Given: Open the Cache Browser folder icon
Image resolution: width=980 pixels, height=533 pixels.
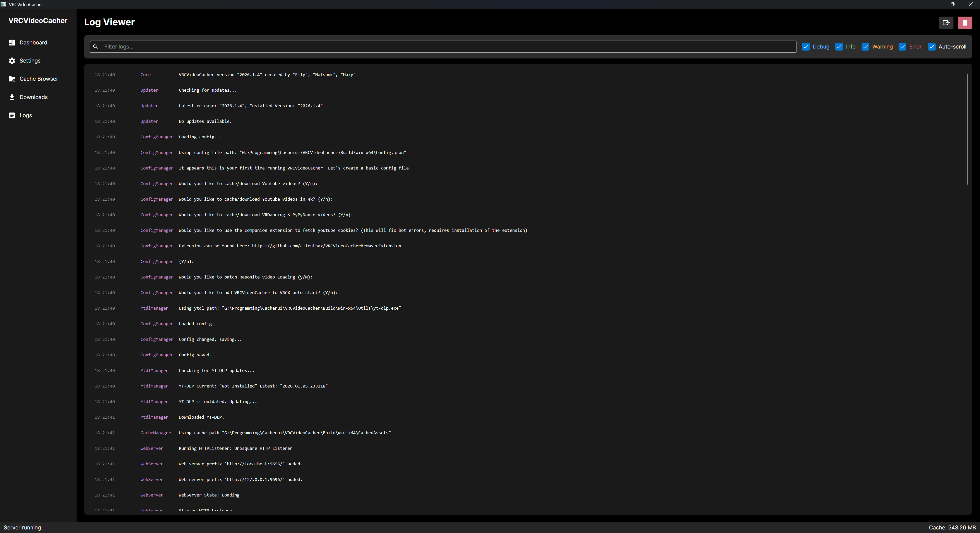Looking at the screenshot, I should (12, 79).
